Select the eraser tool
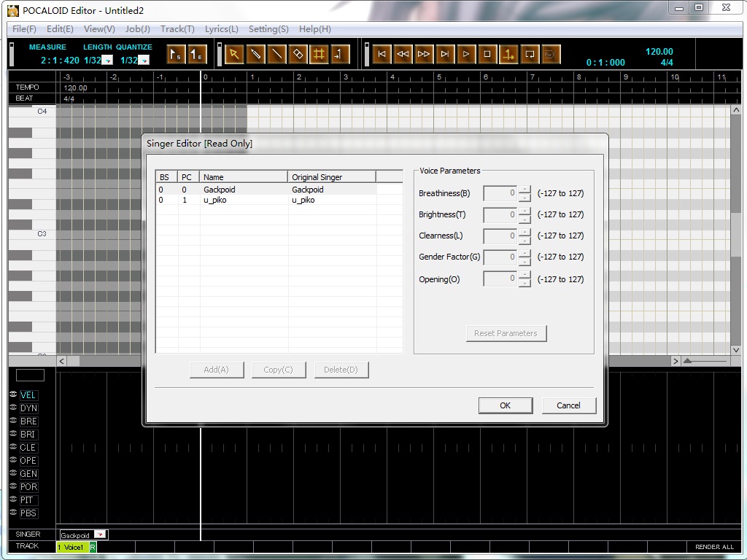747x560 pixels. click(x=298, y=54)
